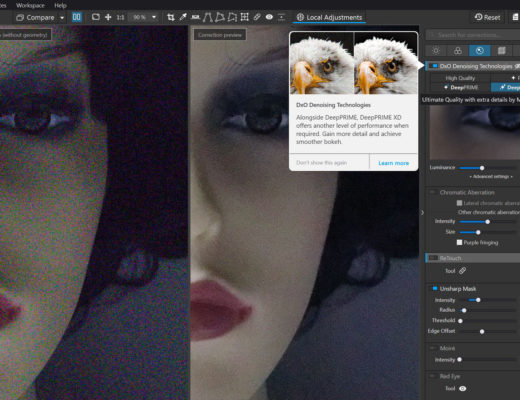
Task: Open the reshape grid tool
Action: point(245,17)
